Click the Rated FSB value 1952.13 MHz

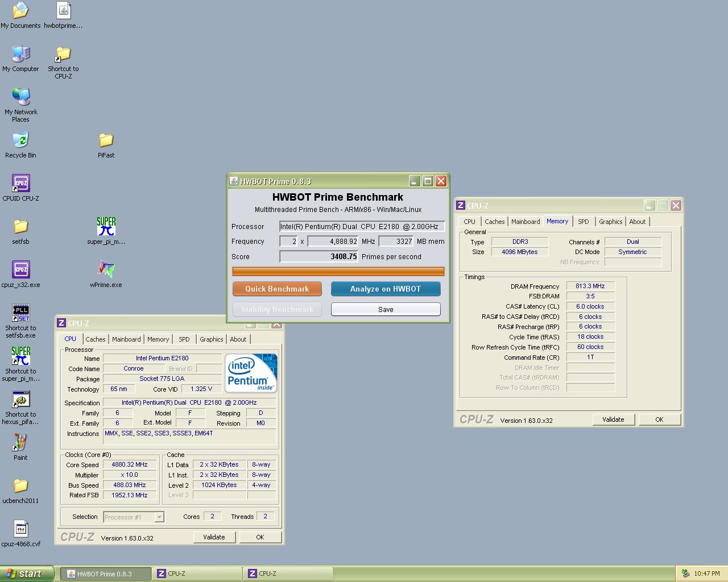(130, 496)
